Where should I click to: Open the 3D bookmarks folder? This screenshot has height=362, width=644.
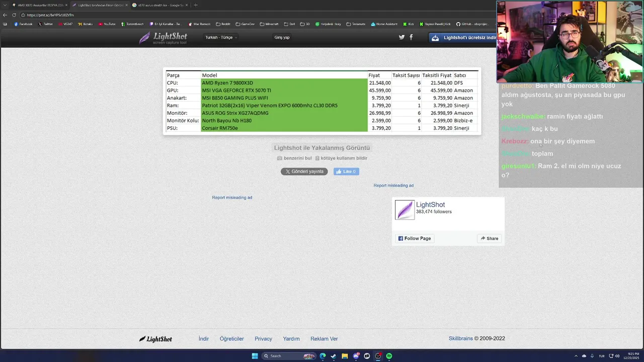[305, 24]
